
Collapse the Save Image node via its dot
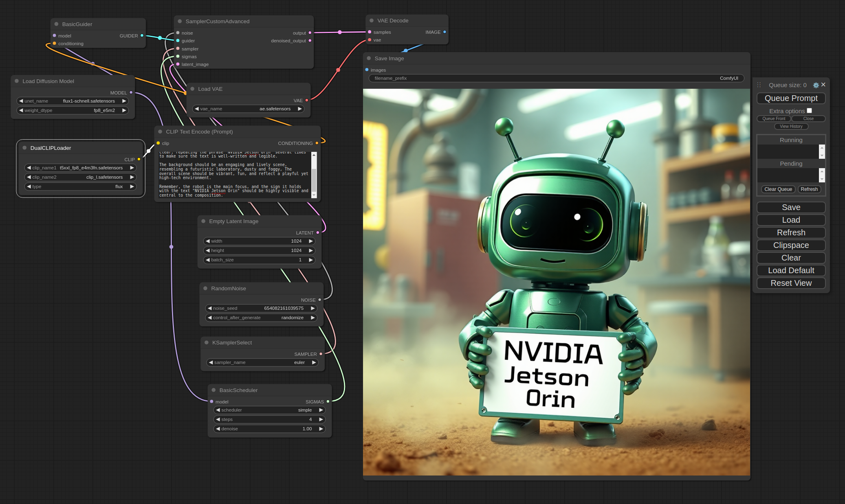[x=369, y=58]
